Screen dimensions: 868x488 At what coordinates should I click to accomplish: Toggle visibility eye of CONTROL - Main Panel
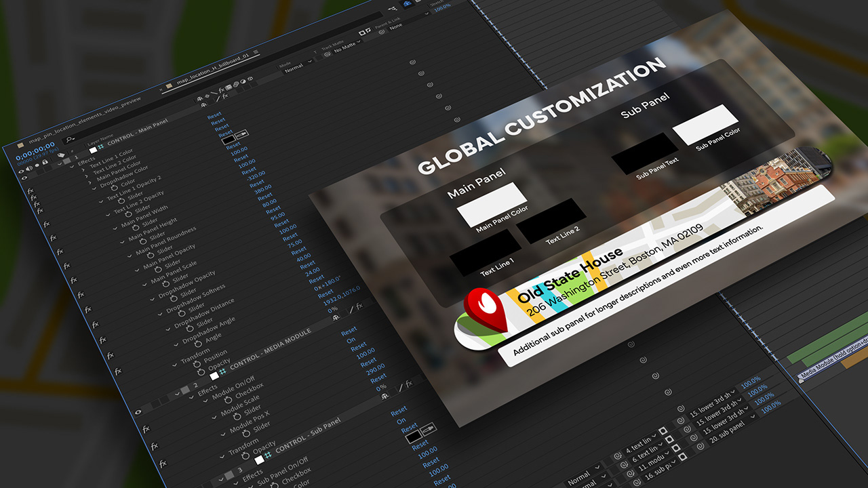(24, 178)
